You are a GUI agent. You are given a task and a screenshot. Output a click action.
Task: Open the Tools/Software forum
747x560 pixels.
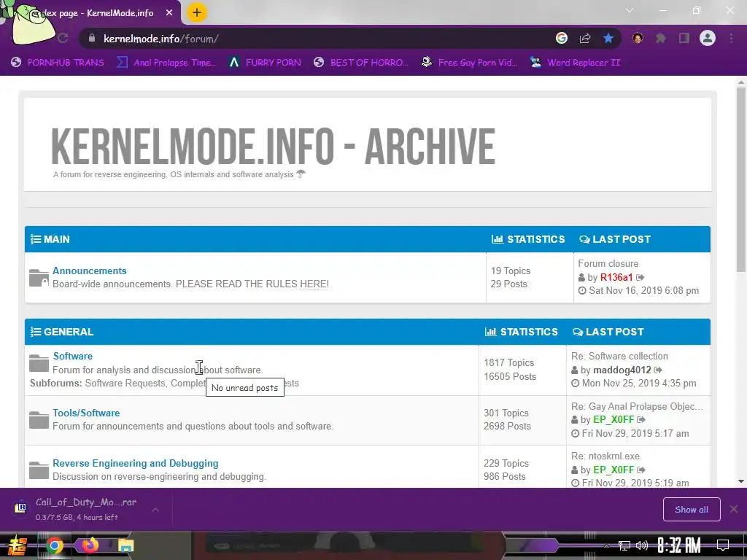coord(86,413)
